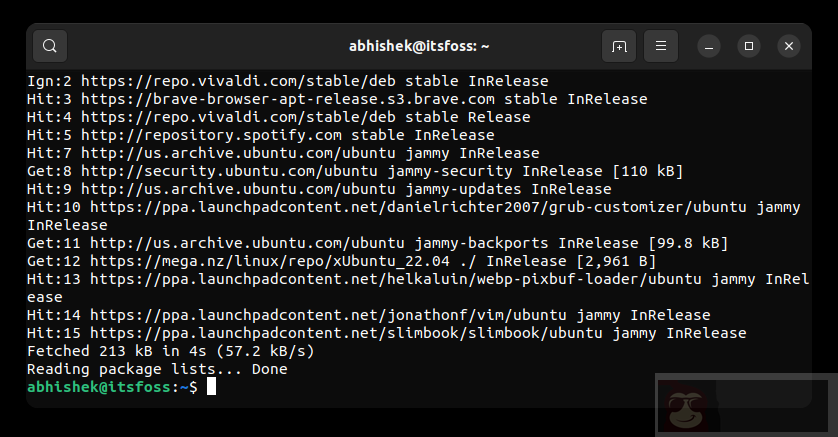Click the new tab icon
The image size is (838, 437).
tap(619, 46)
